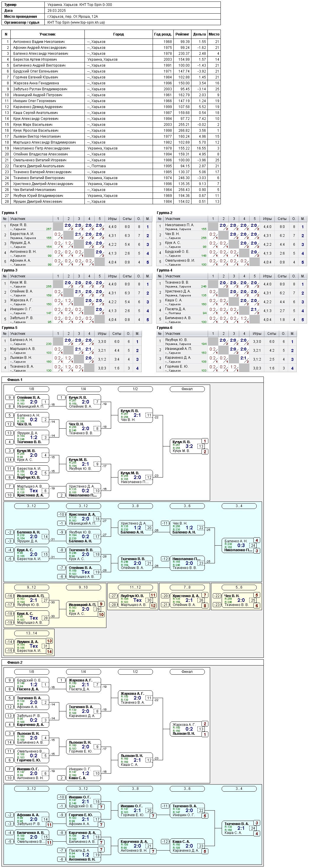Click participant row Кучук Ярослав Васильевич
Screen dimensions: 310x868
[111, 130]
